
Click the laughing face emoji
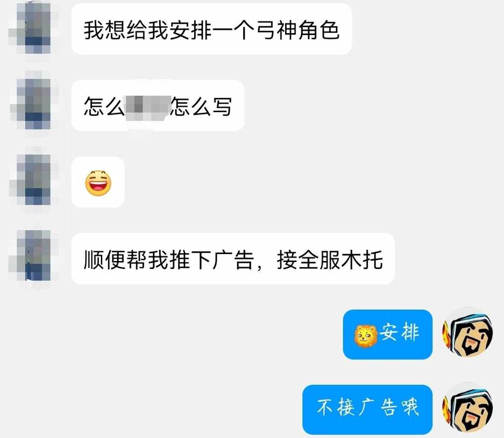98,183
